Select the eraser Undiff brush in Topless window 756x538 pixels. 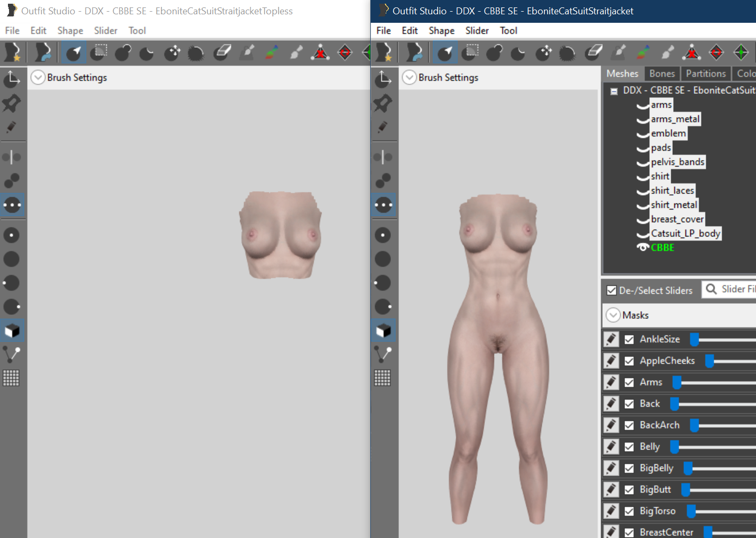pyautogui.click(x=222, y=52)
